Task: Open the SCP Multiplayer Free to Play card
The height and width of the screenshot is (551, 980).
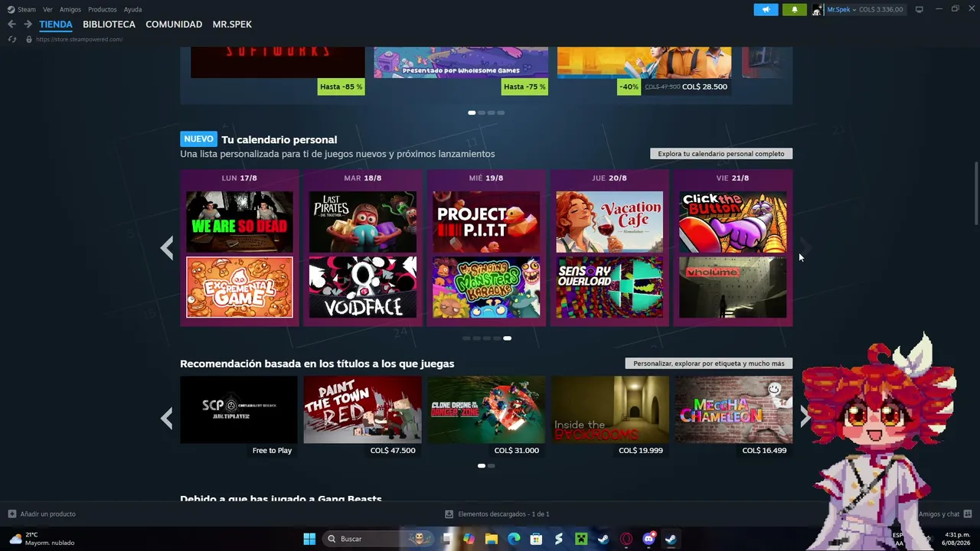Action: (x=239, y=416)
